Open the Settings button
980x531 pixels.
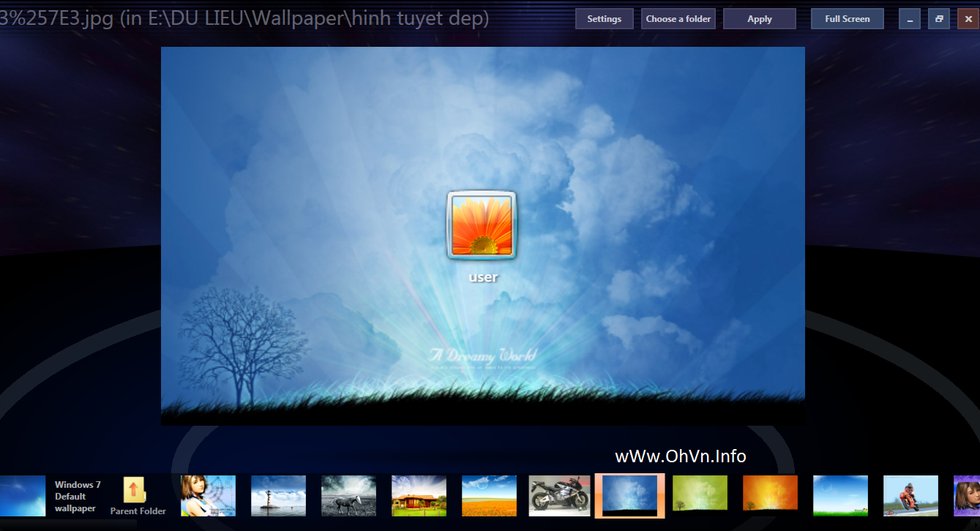(604, 19)
